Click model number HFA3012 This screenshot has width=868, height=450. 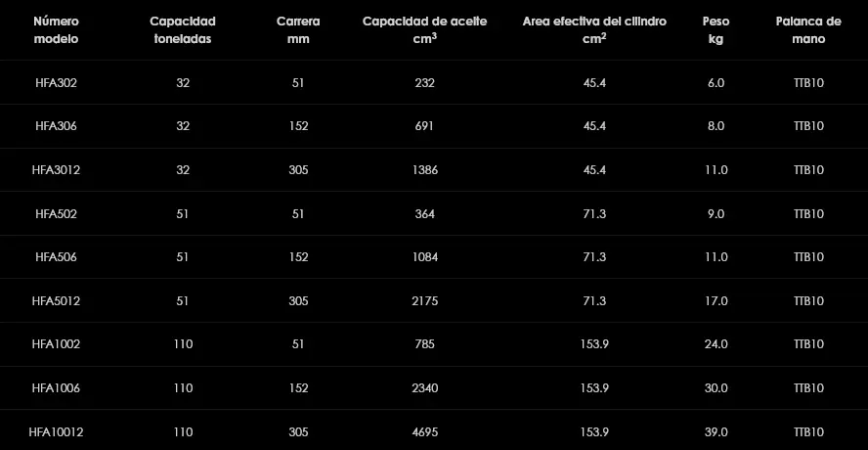click(x=56, y=170)
